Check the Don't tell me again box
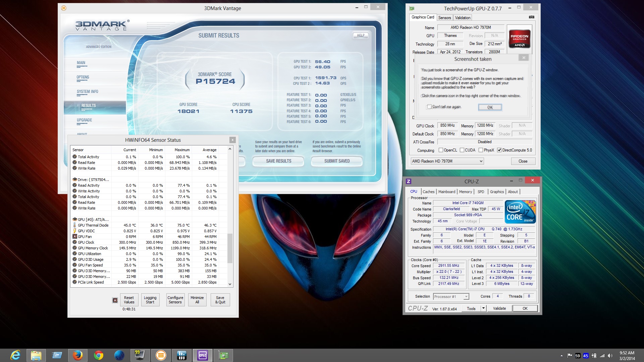 [x=429, y=107]
